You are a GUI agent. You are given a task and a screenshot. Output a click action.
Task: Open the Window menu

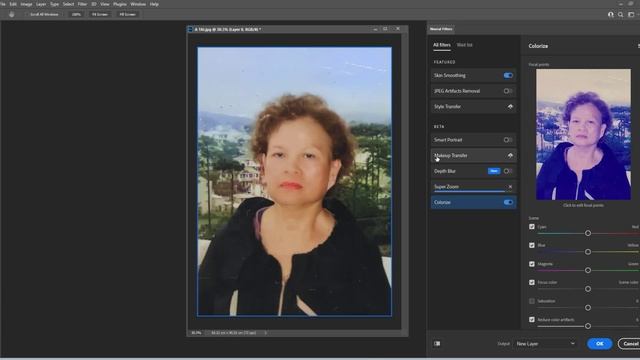point(138,4)
